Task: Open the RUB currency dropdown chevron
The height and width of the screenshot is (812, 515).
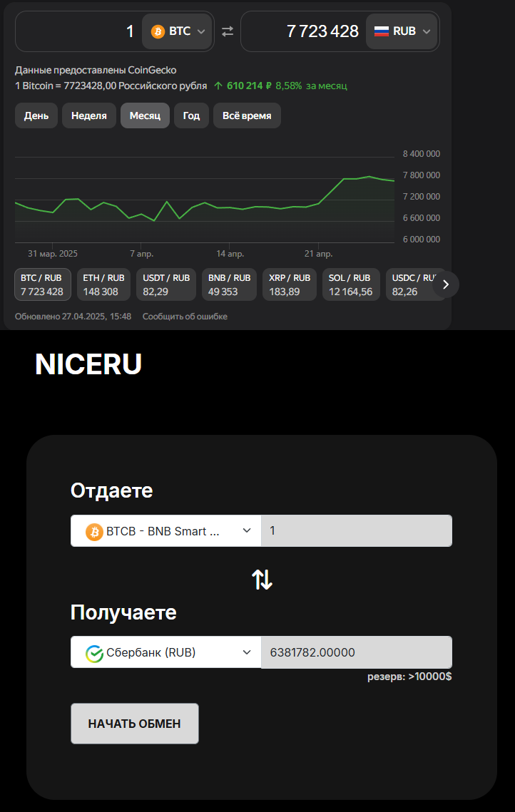Action: pyautogui.click(x=427, y=31)
